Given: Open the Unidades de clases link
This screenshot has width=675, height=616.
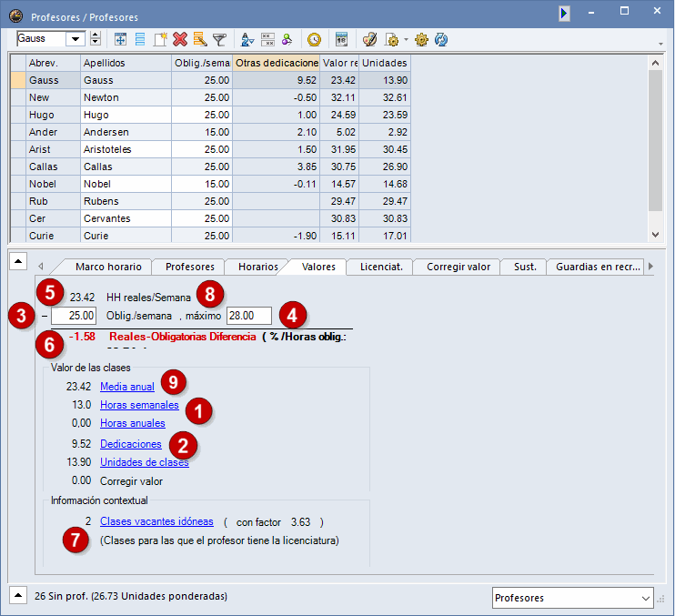Looking at the screenshot, I should (145, 462).
